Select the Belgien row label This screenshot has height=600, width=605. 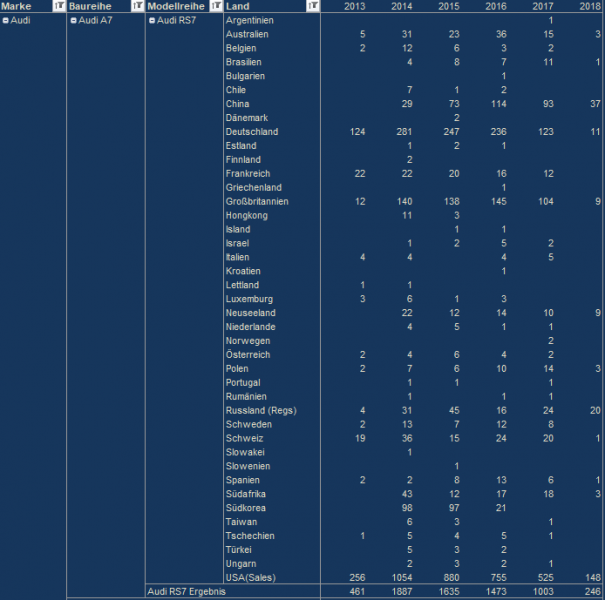point(241,48)
